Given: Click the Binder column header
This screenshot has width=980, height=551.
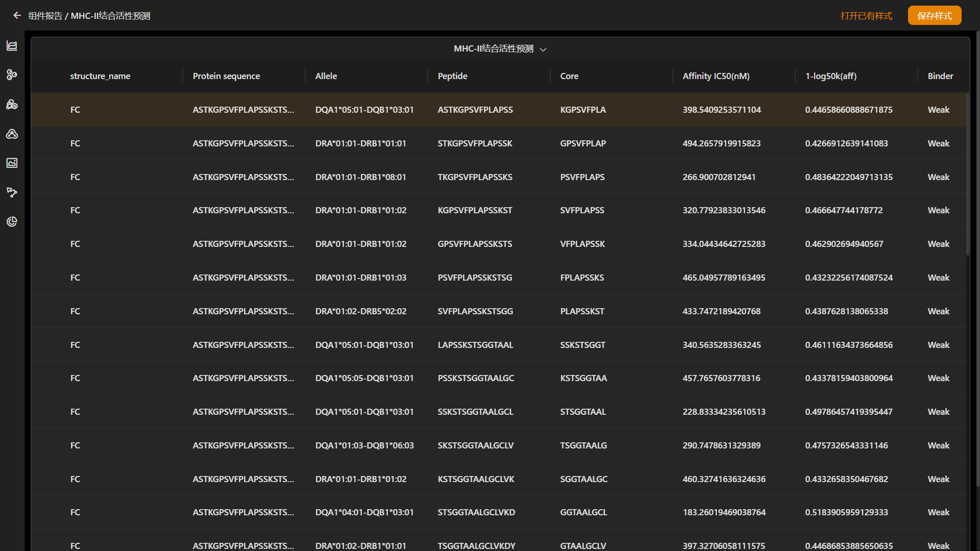Looking at the screenshot, I should [x=940, y=76].
